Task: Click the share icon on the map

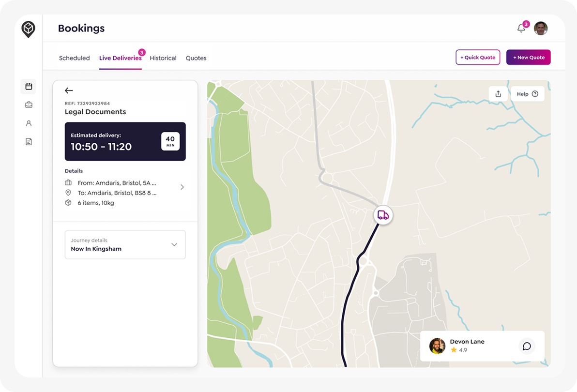Action: pos(498,94)
